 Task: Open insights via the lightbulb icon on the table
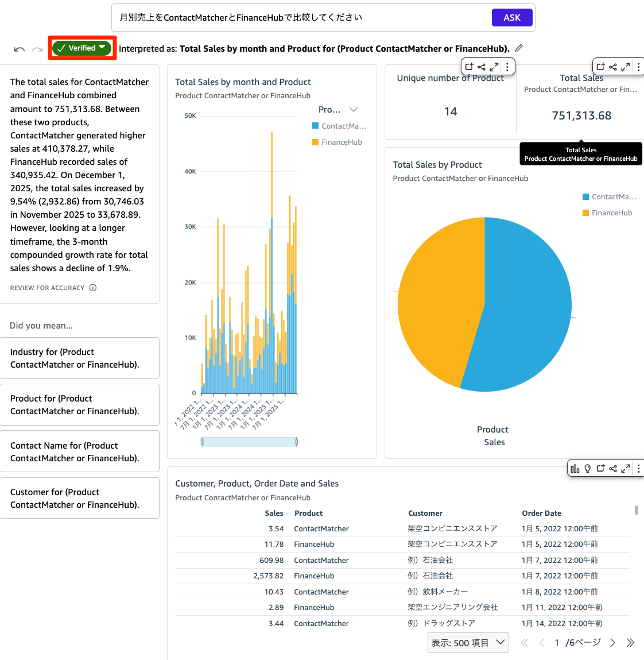pos(587,468)
